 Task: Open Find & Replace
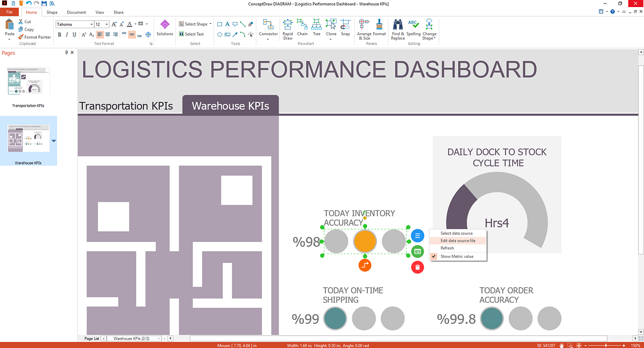[398, 29]
